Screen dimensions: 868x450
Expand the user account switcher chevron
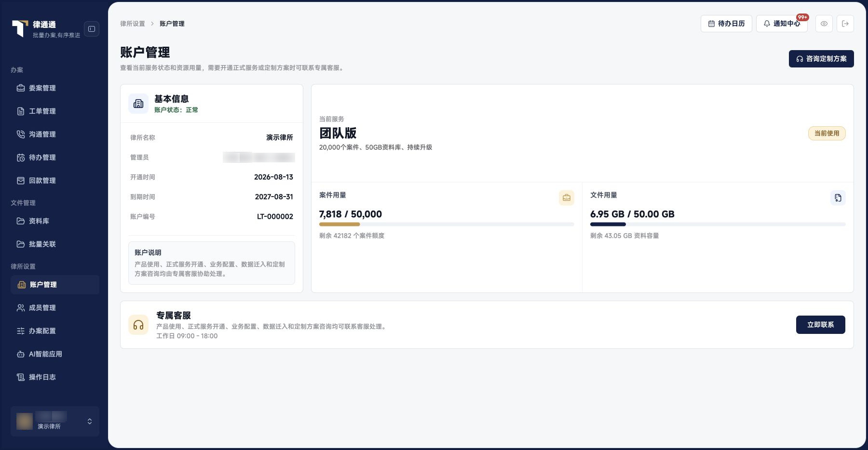click(90, 422)
